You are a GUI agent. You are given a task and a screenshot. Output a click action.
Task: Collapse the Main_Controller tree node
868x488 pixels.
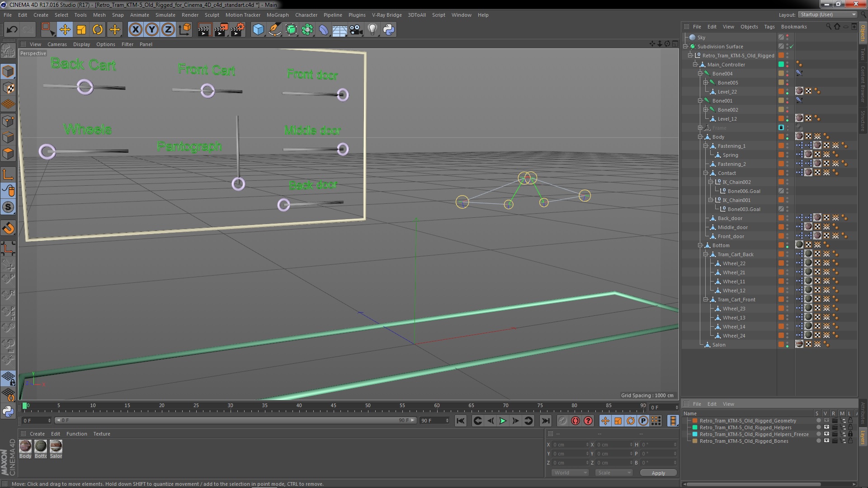(x=695, y=65)
